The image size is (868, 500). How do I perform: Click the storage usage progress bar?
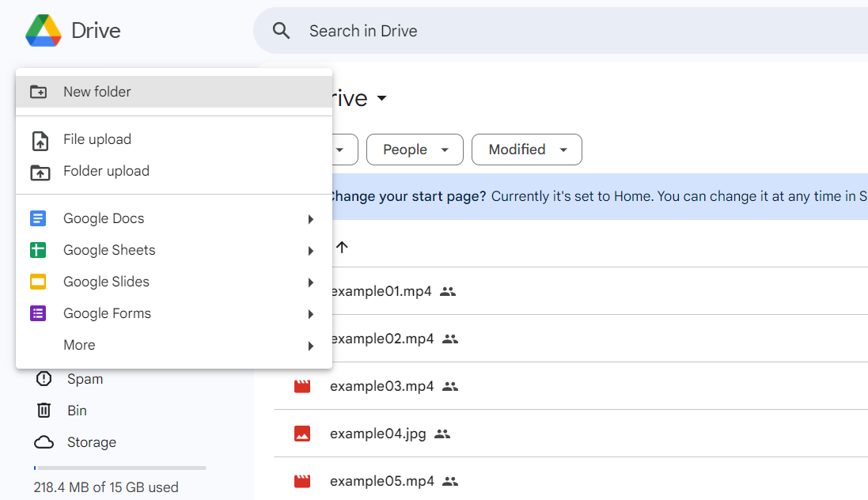(x=120, y=468)
